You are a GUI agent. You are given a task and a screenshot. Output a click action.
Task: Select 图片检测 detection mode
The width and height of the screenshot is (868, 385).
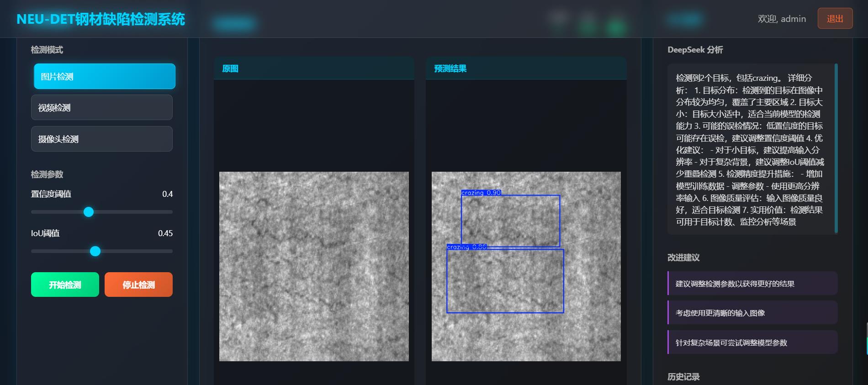[105, 76]
